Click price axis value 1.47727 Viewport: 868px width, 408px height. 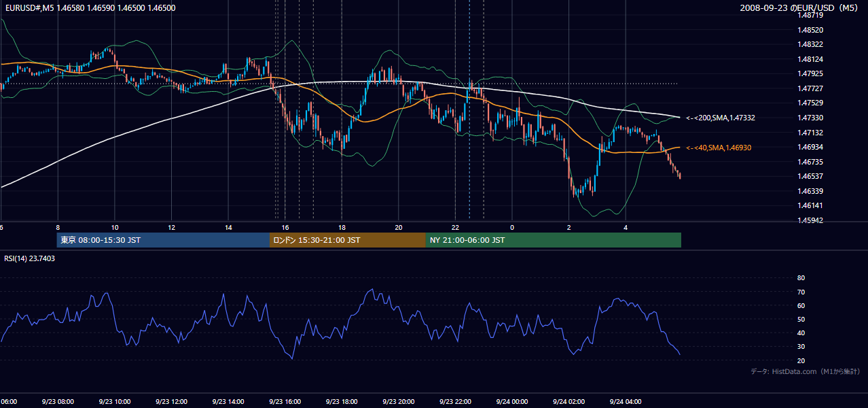click(x=810, y=88)
